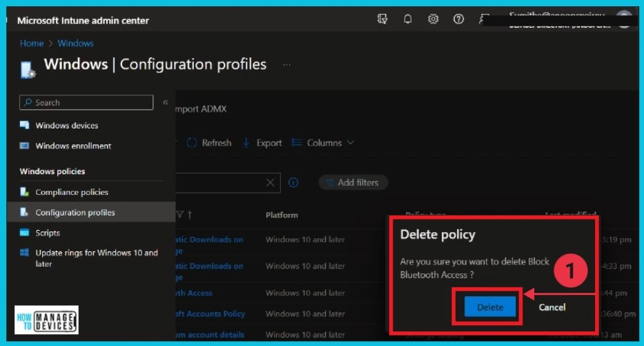
Task: Click the Windows devices icon
Action: (25, 125)
